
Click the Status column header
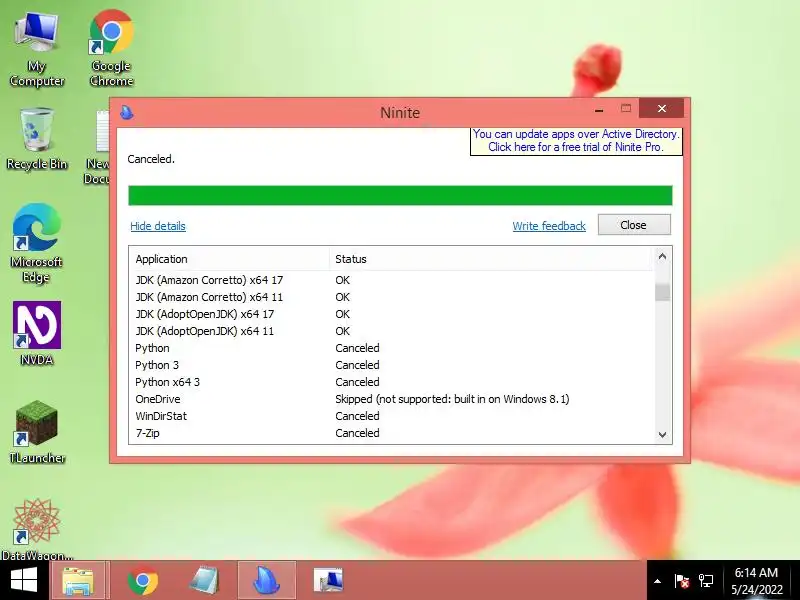click(x=491, y=259)
